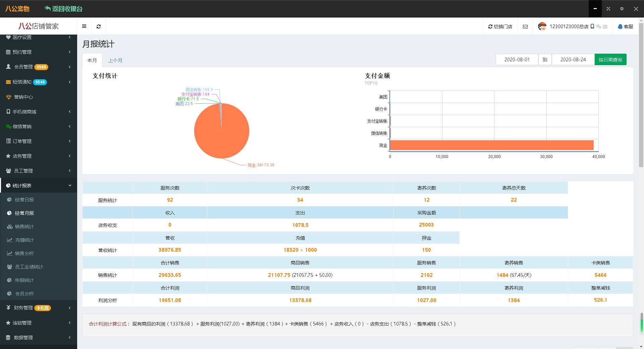Collapse the 统计报表 sidebar section
The height and width of the screenshot is (349, 644).
click(39, 186)
